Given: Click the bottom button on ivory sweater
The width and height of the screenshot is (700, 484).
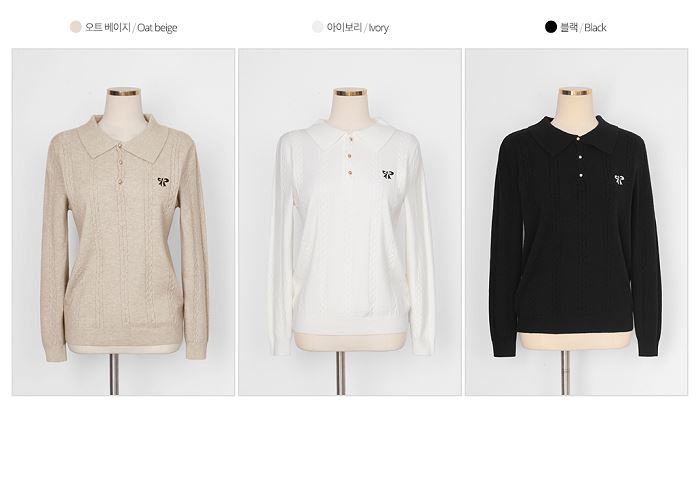Looking at the screenshot, I should [x=350, y=172].
